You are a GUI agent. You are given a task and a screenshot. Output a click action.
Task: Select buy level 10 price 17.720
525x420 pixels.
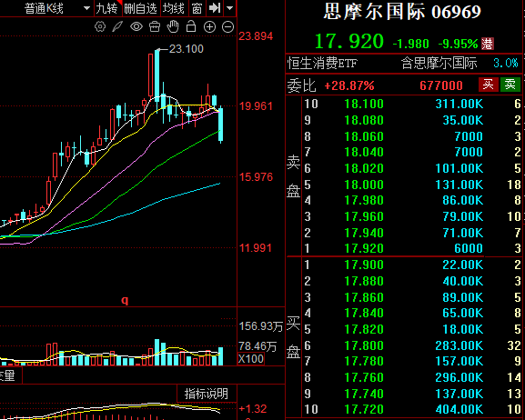tap(364, 409)
